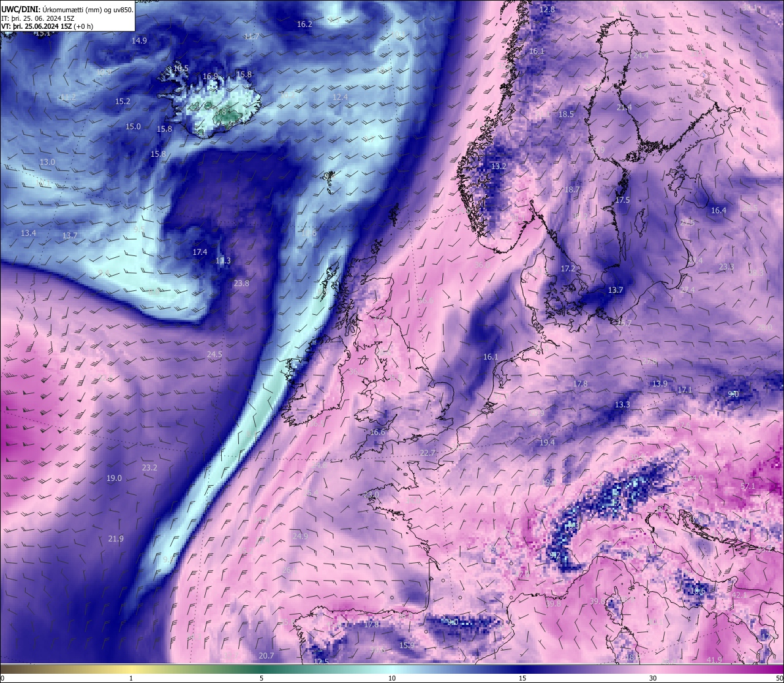Click the 12.8 value label
Image resolution: width=784 pixels, height=683 pixels.
[547, 10]
